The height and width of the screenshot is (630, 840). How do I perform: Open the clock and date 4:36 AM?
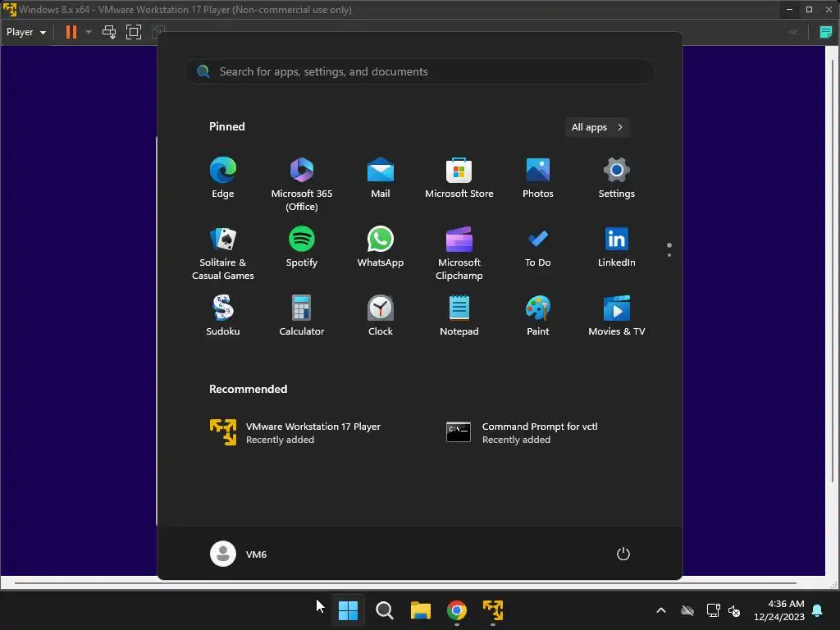[779, 610]
